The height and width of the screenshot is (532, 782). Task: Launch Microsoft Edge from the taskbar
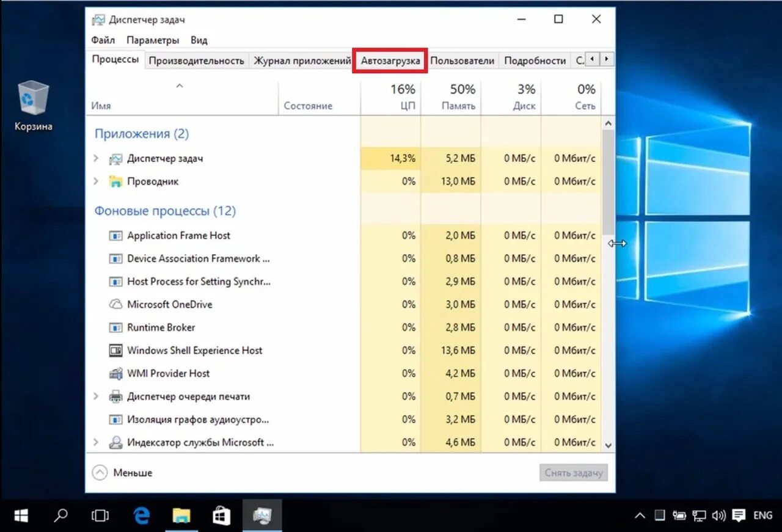tap(141, 516)
